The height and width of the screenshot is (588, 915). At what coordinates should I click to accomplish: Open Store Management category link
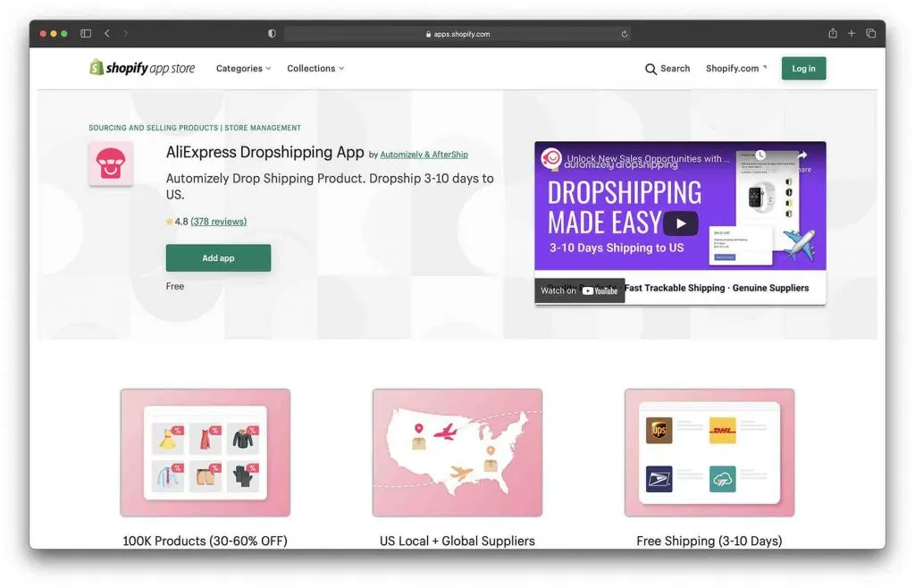[263, 128]
